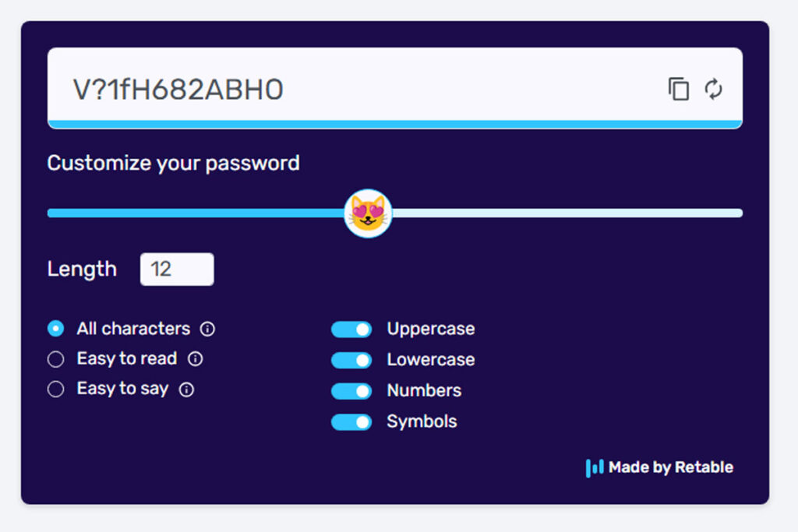
Task: View info for Easy to say option
Action: [x=186, y=389]
